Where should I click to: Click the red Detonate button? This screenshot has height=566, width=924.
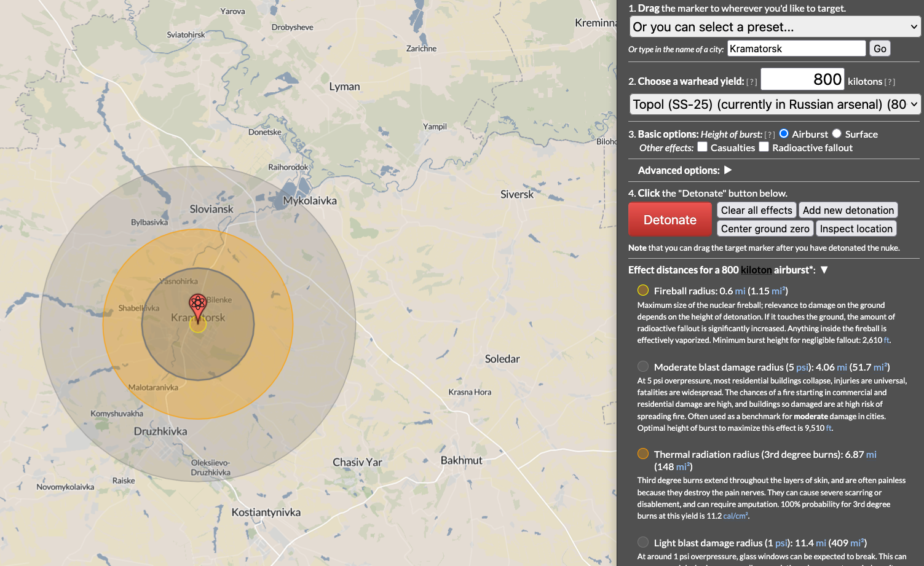coord(670,219)
